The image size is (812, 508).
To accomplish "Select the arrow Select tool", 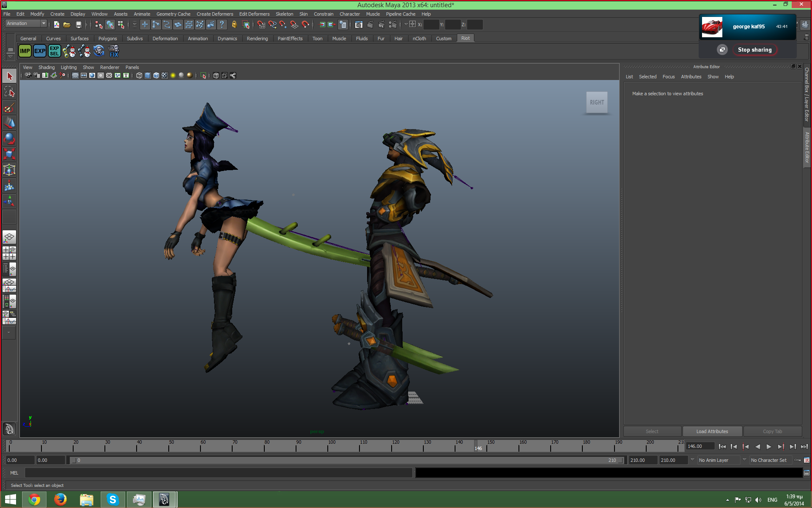I will pos(9,76).
